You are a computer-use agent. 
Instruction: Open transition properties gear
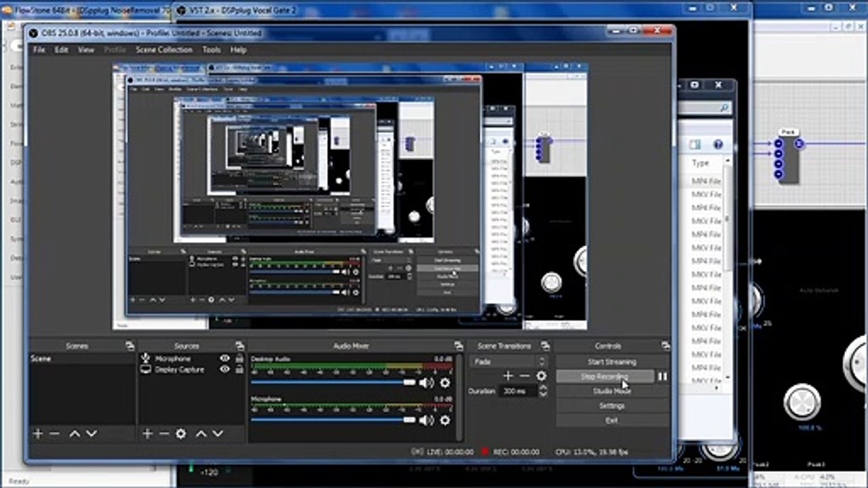(541, 376)
